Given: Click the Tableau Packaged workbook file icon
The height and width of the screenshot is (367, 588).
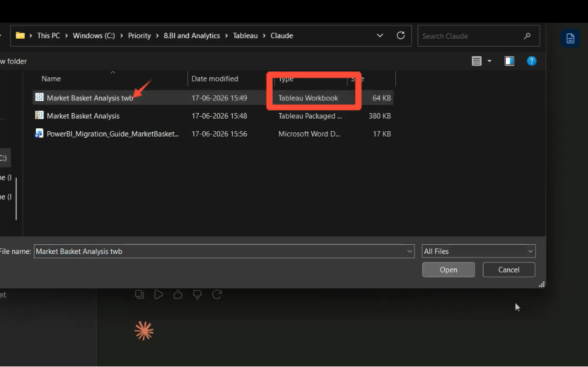Looking at the screenshot, I should point(39,115).
